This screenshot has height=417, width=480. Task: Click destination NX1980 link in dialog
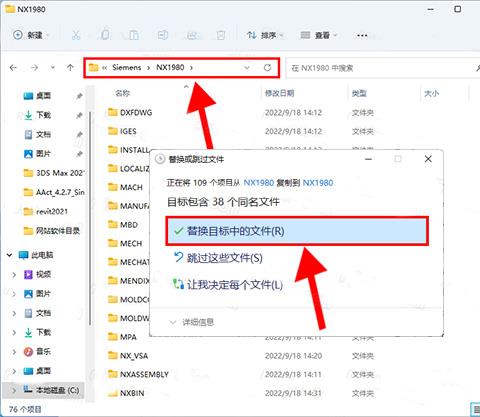pyautogui.click(x=318, y=183)
